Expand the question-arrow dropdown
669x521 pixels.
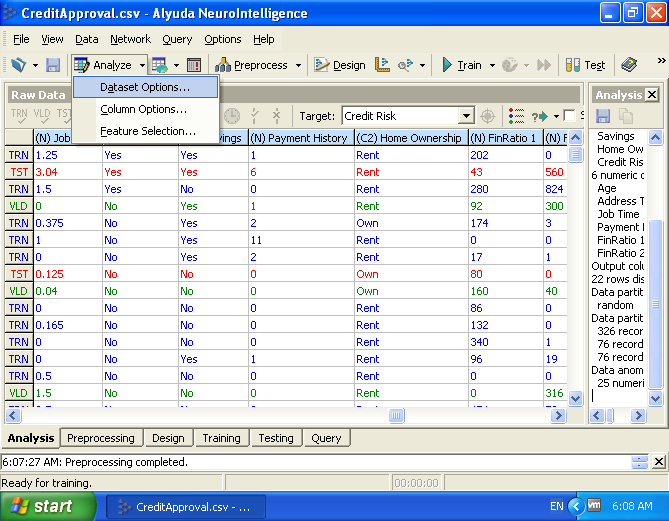coord(556,116)
